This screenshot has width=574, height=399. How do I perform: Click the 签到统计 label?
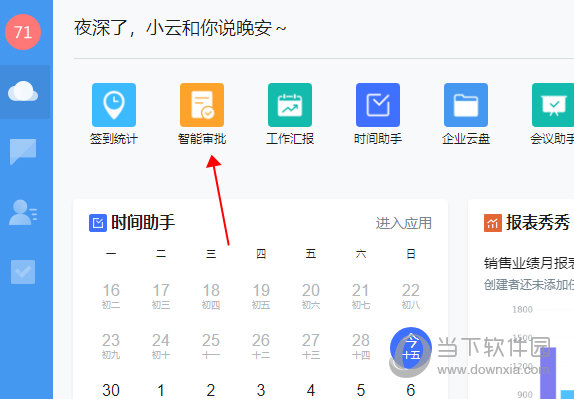114,139
